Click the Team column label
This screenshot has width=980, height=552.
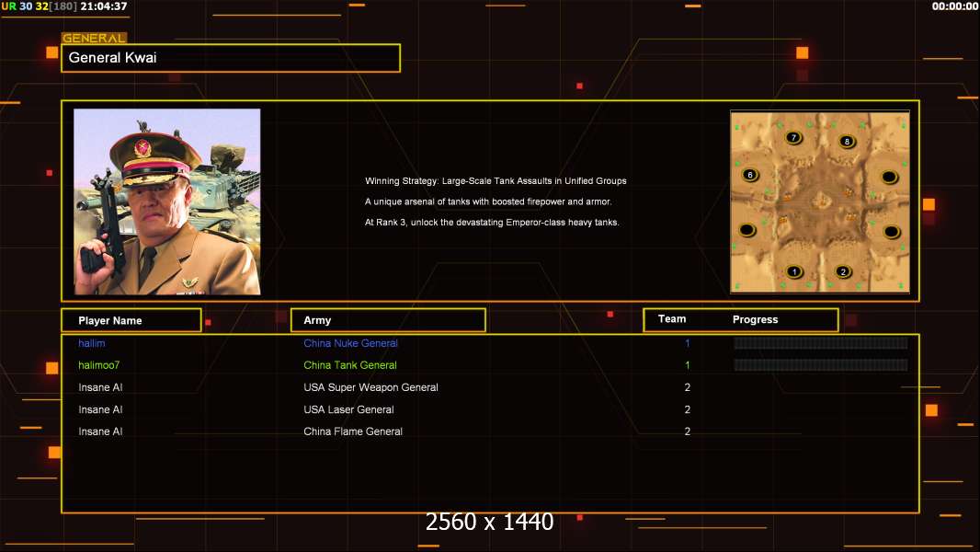(x=672, y=319)
